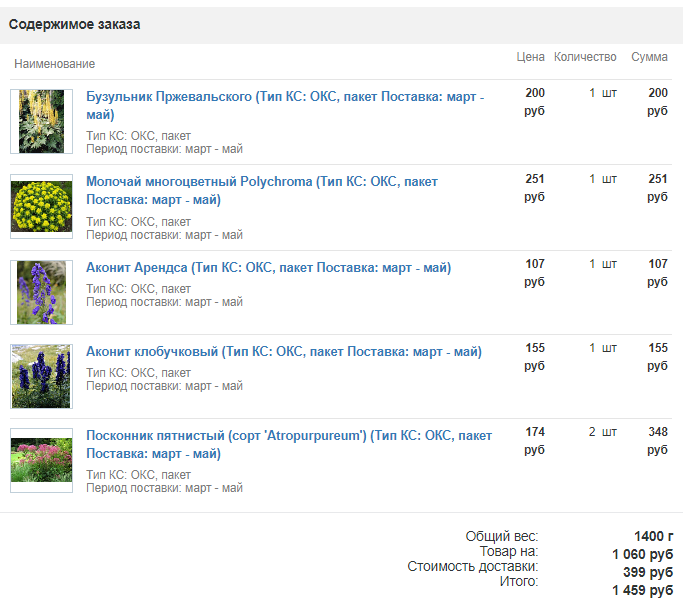Open the Аконит клобучковый product link

click(284, 352)
